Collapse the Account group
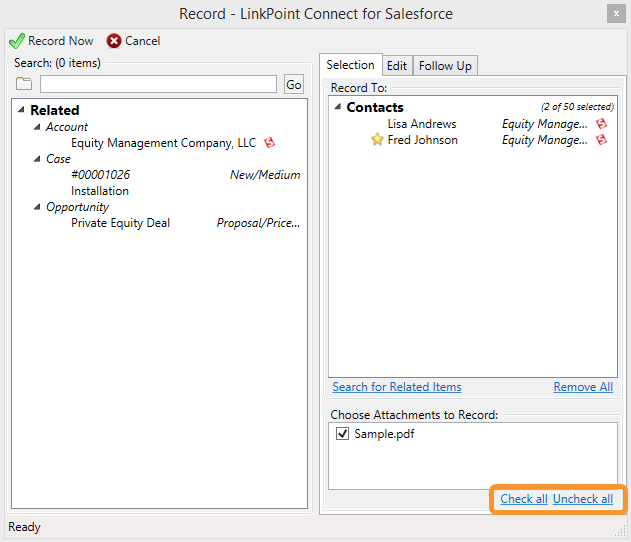This screenshot has height=542, width=631. [x=37, y=127]
